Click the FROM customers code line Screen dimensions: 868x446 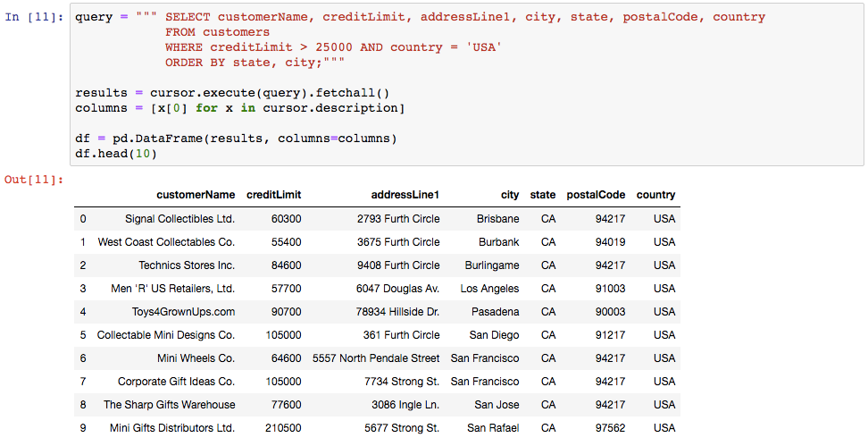218,32
